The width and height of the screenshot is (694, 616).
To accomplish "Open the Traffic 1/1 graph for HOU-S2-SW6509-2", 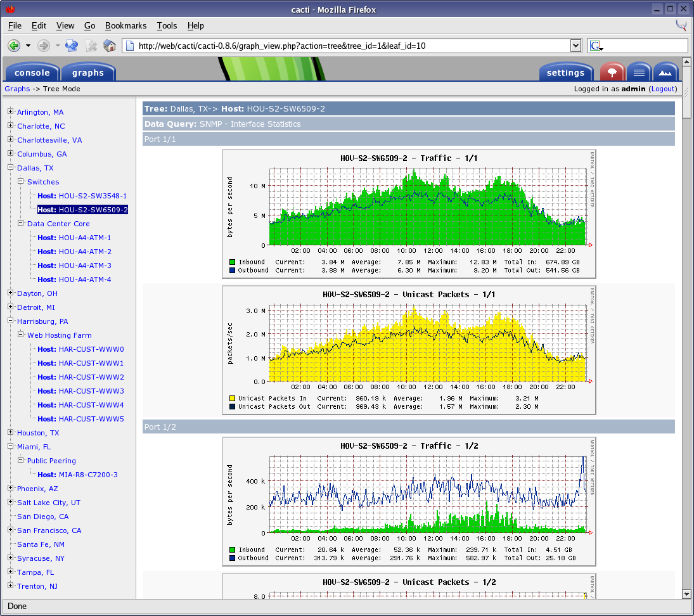I will 409,214.
